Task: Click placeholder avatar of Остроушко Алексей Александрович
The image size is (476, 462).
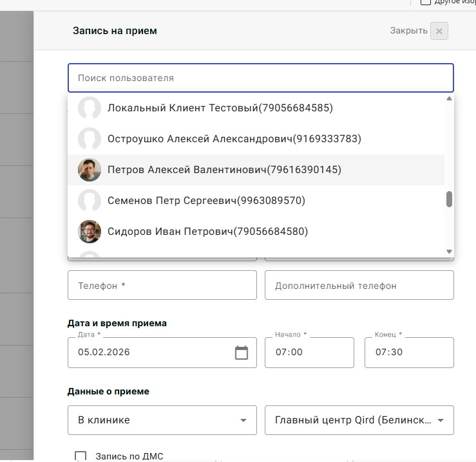Action: click(x=90, y=139)
